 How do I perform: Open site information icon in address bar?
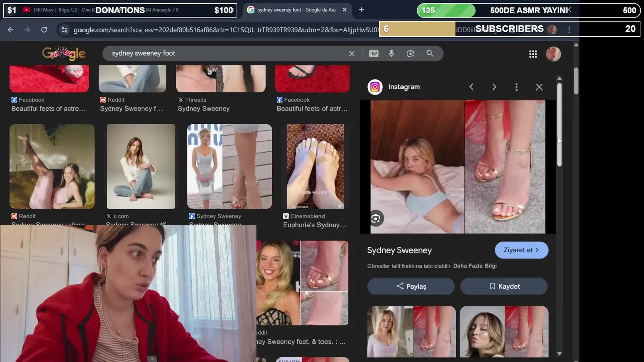click(64, 30)
